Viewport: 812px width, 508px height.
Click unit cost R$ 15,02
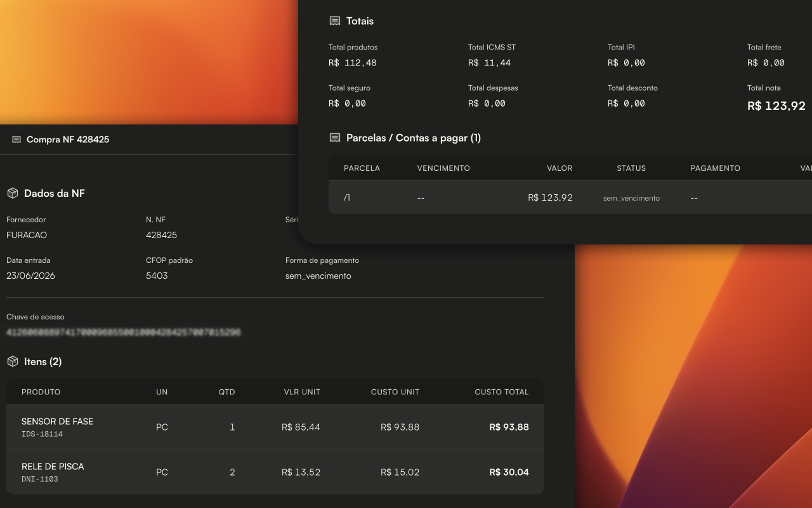(x=400, y=472)
